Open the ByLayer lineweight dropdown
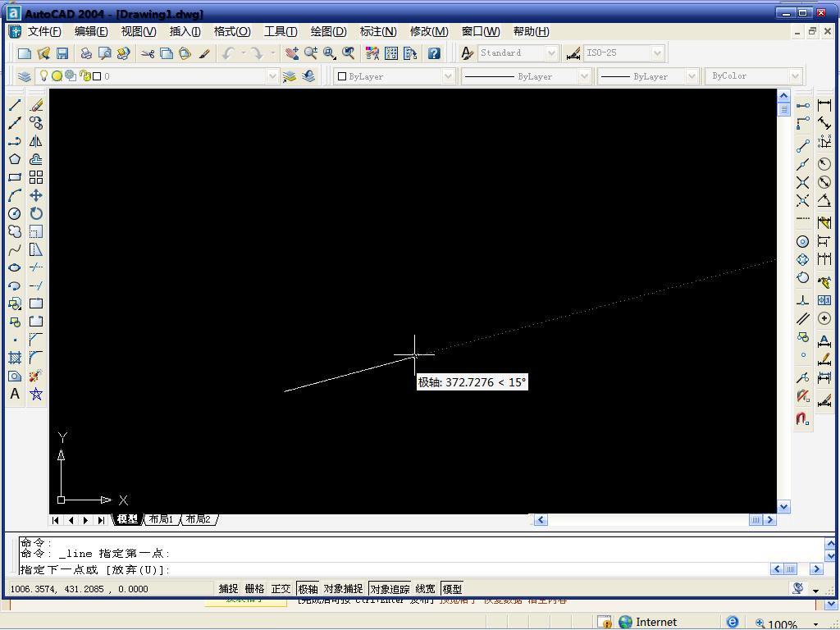This screenshot has height=630, width=840. pyautogui.click(x=692, y=76)
